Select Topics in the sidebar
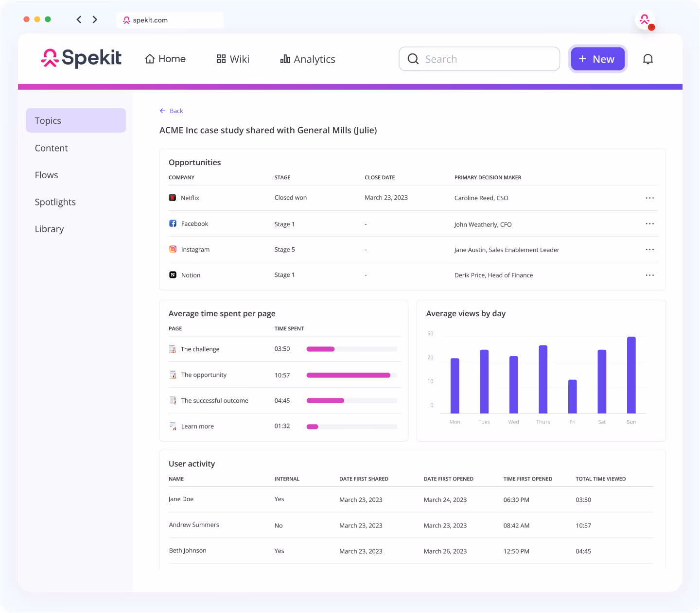The width and height of the screenshot is (700, 613). (x=76, y=120)
